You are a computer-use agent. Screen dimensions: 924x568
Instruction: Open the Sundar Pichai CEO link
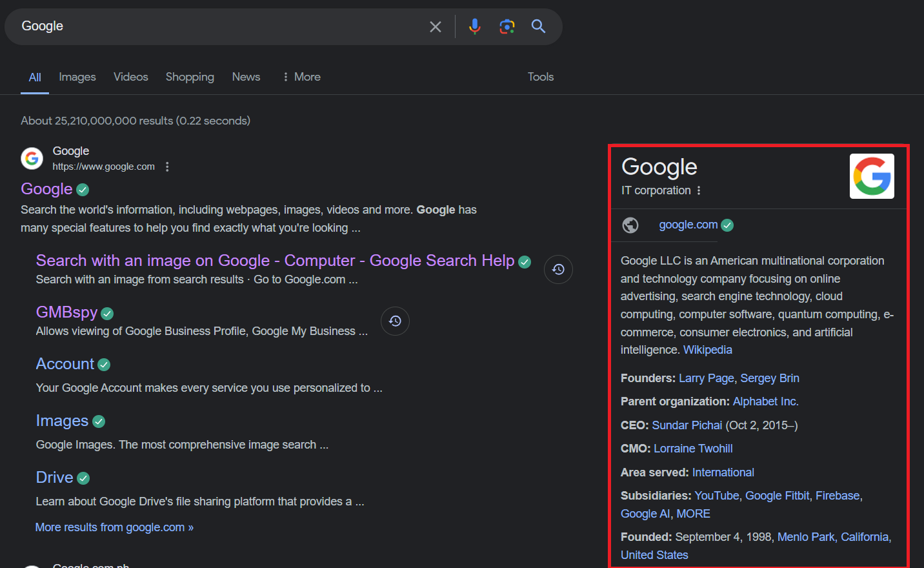pos(687,425)
